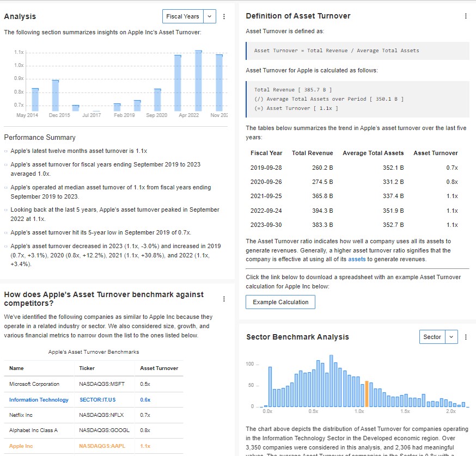
Task: Follow the 'assets' hyperlink in the description
Action: pos(357,259)
